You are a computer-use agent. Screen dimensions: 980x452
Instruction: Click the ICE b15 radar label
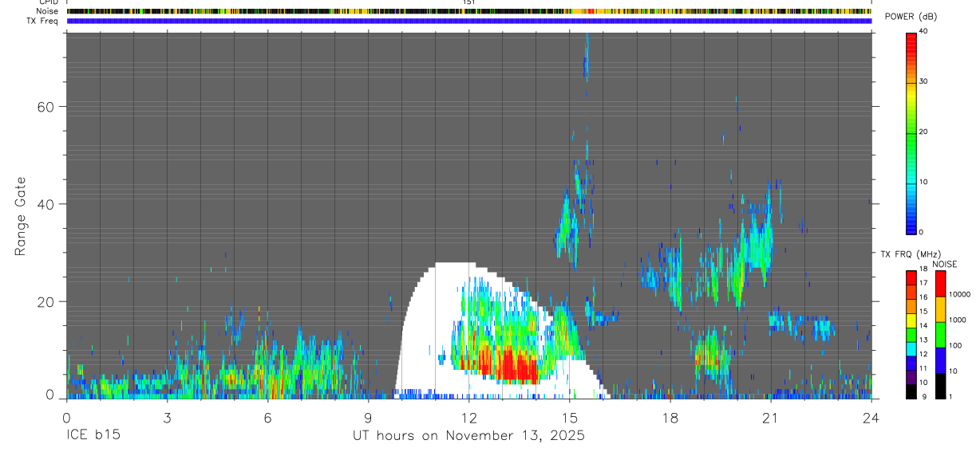[93, 436]
